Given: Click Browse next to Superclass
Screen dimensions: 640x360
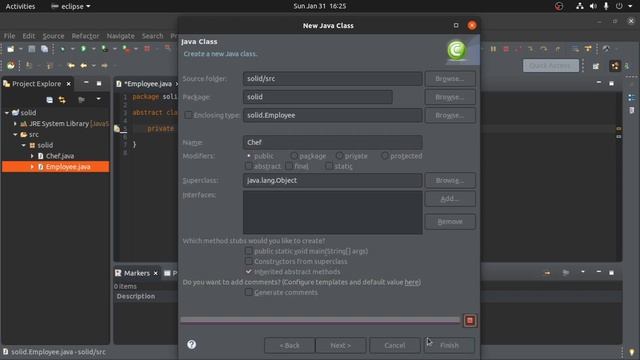Looking at the screenshot, I should [450, 180].
